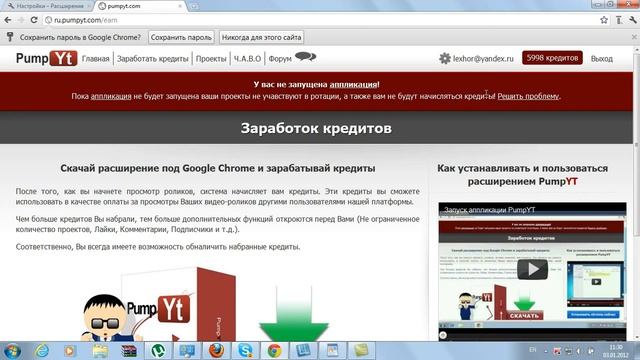Open Заработать кредиты page
640x360 pixels.
click(153, 59)
